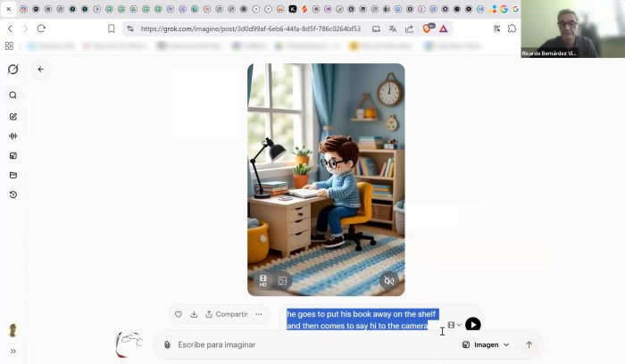This screenshot has height=364, width=625.
Task: Like the post with the heart icon
Action: [178, 314]
